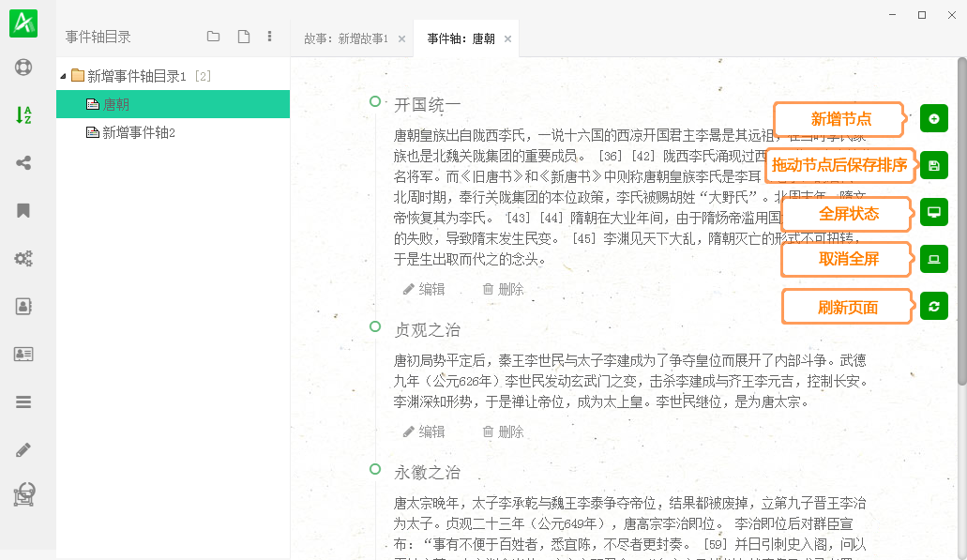The image size is (967, 560).
Task: Click the 贞观之治 node title
Action: point(428,330)
